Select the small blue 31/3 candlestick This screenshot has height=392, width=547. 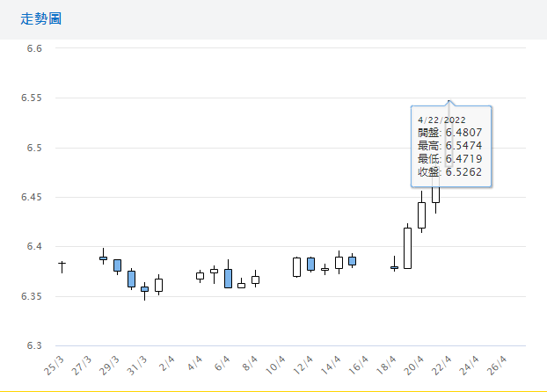pos(144,288)
